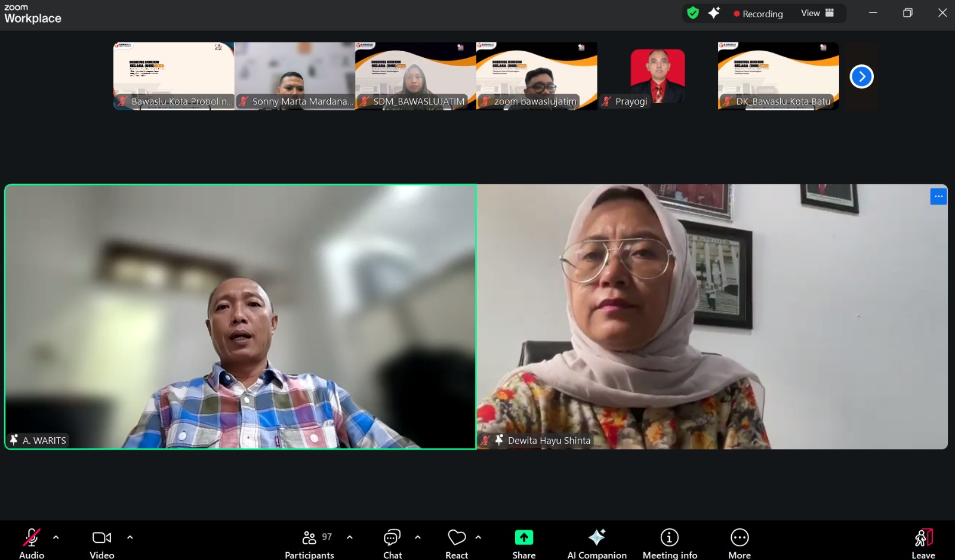Expand video options arrow
Image resolution: width=955 pixels, height=560 pixels.
tap(130, 537)
